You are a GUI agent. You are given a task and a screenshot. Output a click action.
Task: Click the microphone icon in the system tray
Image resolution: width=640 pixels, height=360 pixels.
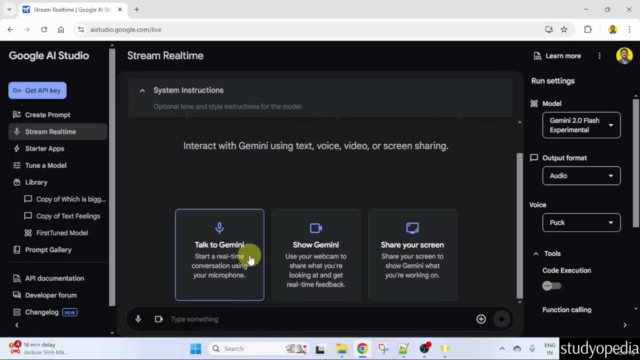(x=532, y=349)
